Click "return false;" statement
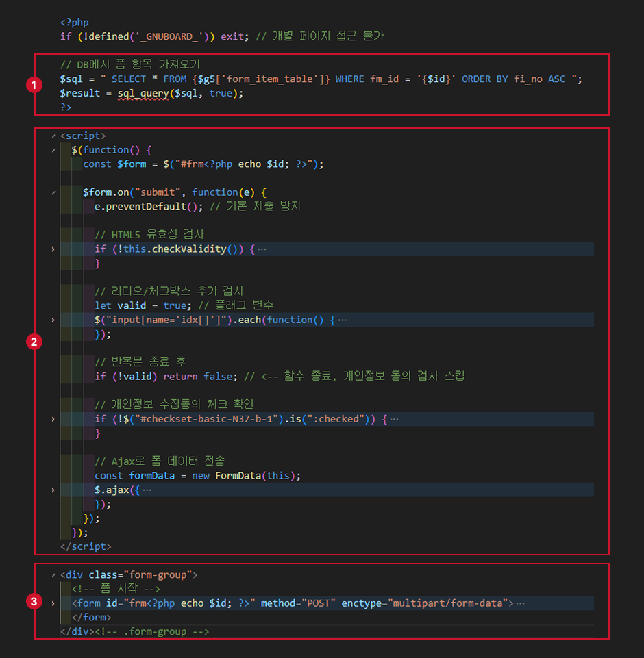Screen dimensions: 644x658 tap(200, 377)
